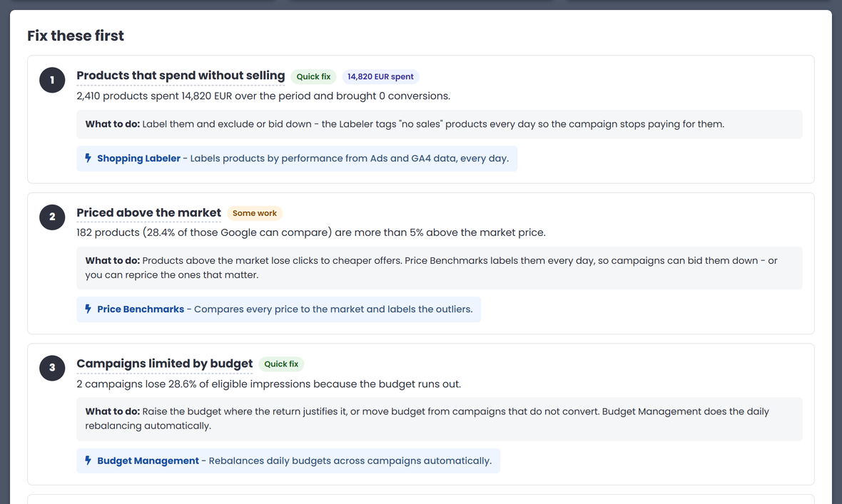Click 'What to do: Products above the market' box
Screen dimensions: 842x504
(440, 268)
